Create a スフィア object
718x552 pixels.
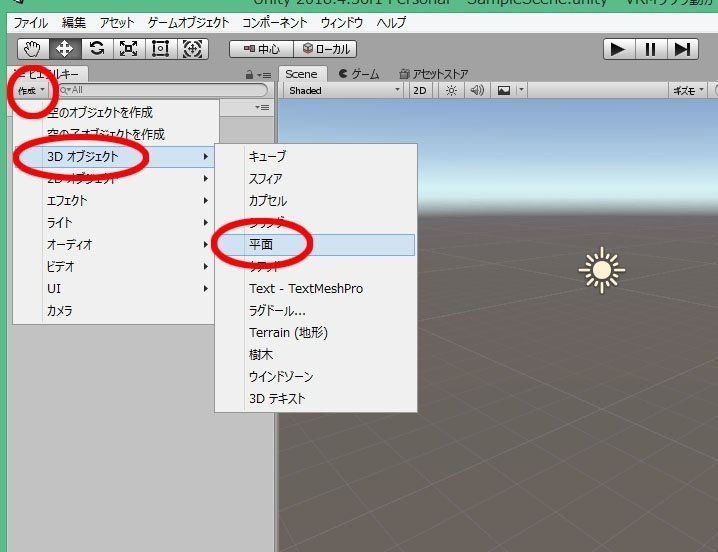coord(316,179)
